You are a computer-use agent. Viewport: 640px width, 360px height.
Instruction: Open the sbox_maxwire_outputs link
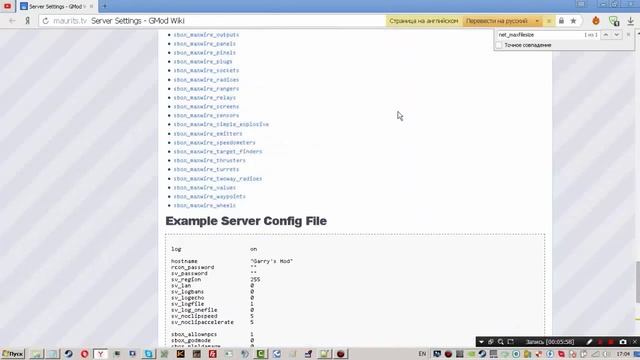coord(206,35)
